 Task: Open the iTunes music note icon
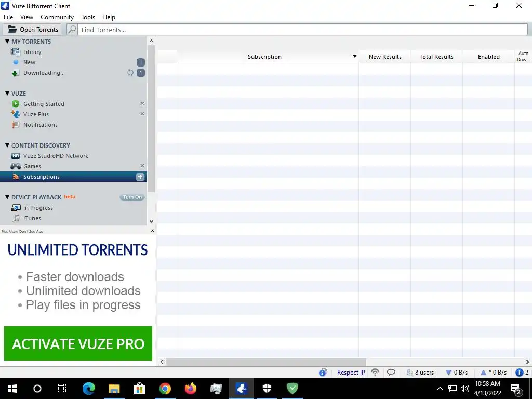(16, 218)
